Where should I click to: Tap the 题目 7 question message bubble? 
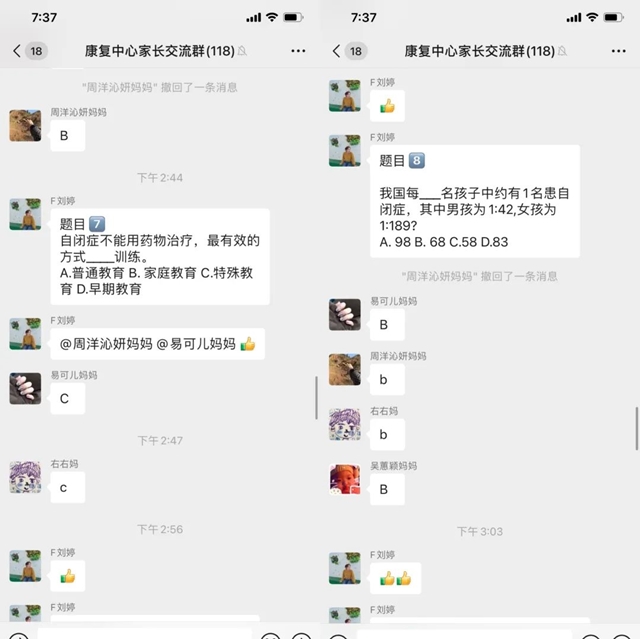click(x=160, y=257)
